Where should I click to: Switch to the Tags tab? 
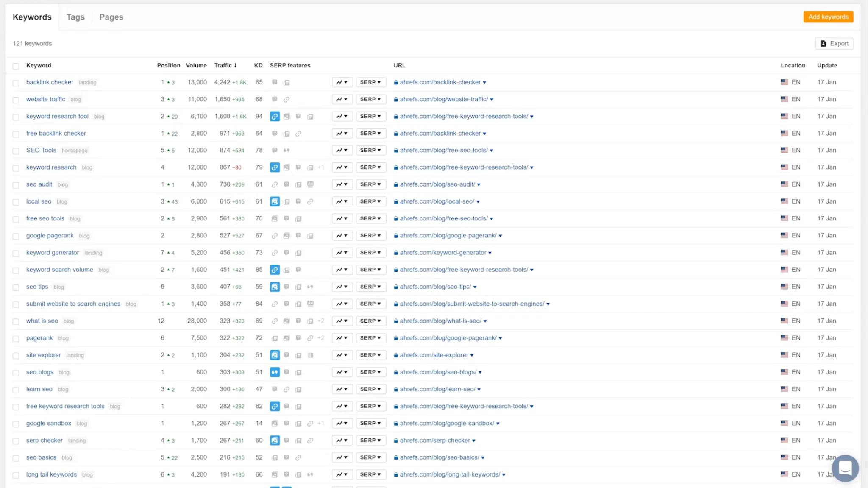point(75,17)
